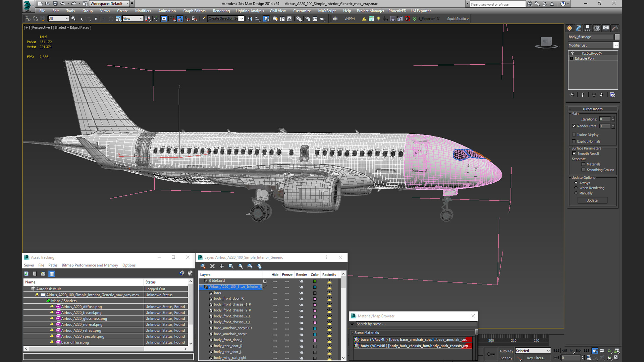Click the Undo arrow icon
Screen dimensions: 644x362
[63, 4]
